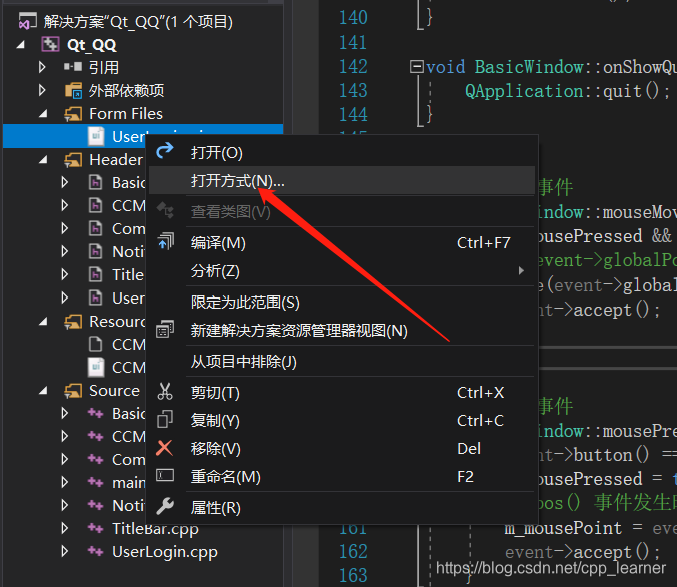Click the red X remove icon

[x=165, y=448]
